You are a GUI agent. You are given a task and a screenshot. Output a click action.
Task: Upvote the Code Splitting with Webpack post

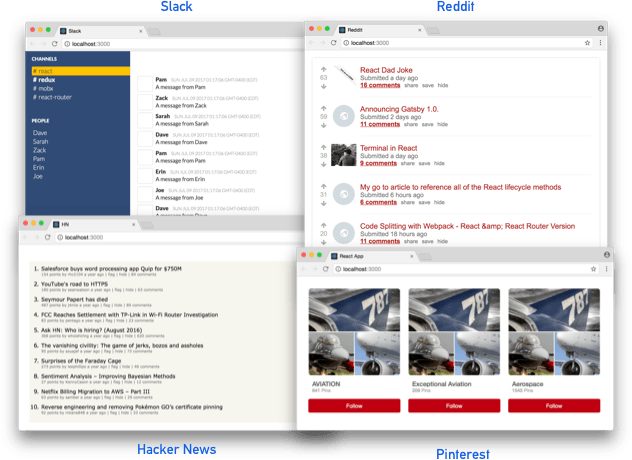pos(323,225)
